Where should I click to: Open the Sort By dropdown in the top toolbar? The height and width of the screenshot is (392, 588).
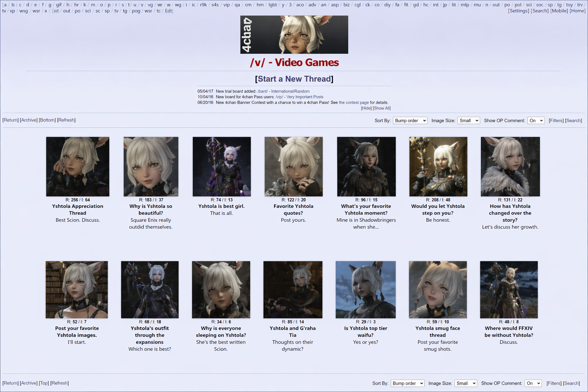tap(410, 121)
